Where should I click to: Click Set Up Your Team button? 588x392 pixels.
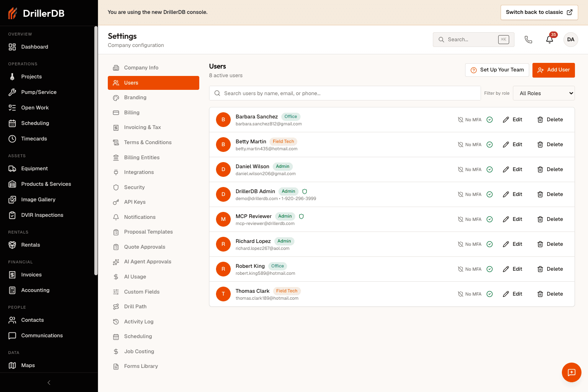point(497,70)
